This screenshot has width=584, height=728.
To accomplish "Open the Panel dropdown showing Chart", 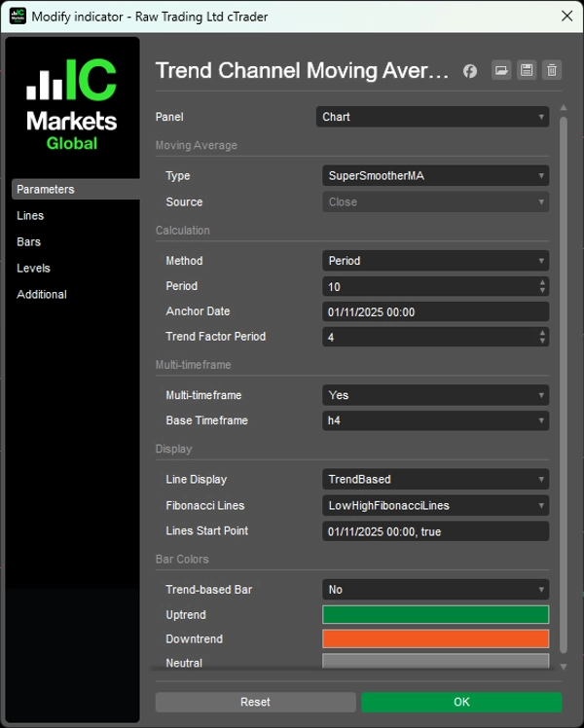I will click(x=432, y=117).
